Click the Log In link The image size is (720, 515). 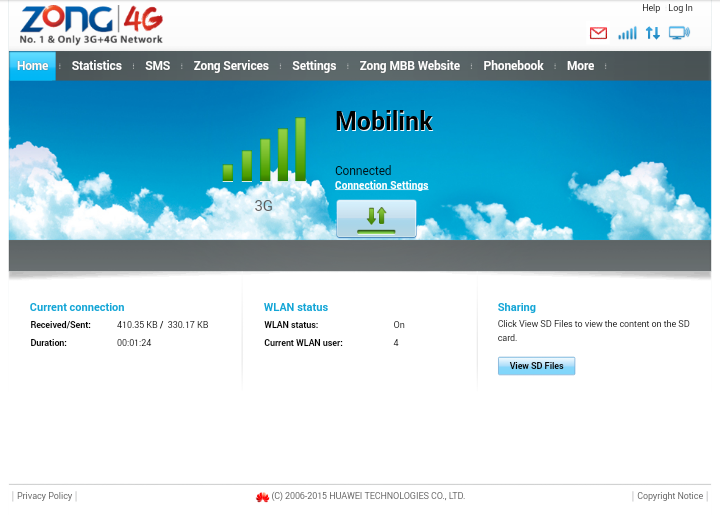point(680,8)
